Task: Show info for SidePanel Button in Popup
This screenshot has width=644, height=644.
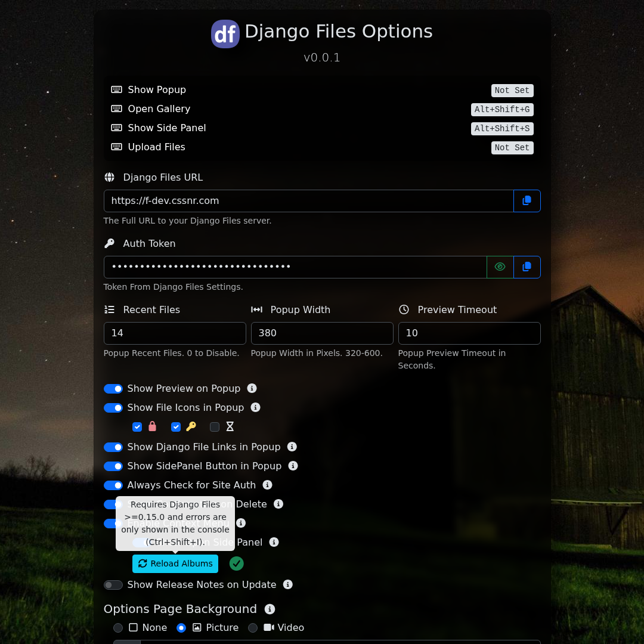Action: (x=293, y=466)
